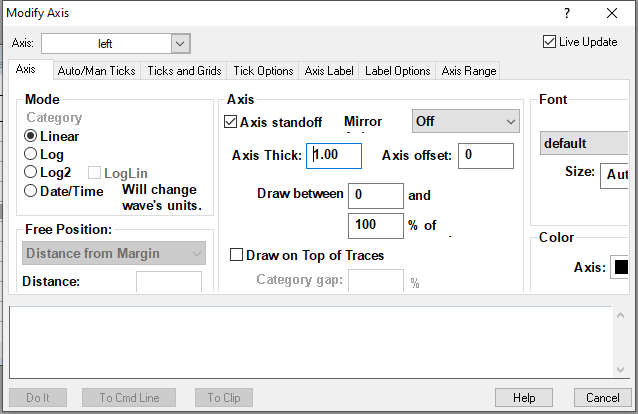Click the Help button
638x414 pixels.
click(524, 397)
